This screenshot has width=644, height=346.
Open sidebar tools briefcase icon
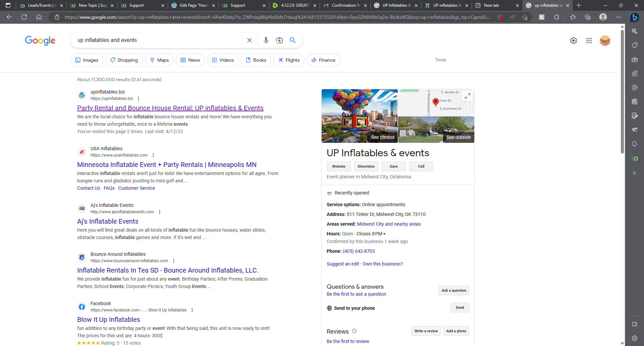click(x=635, y=60)
